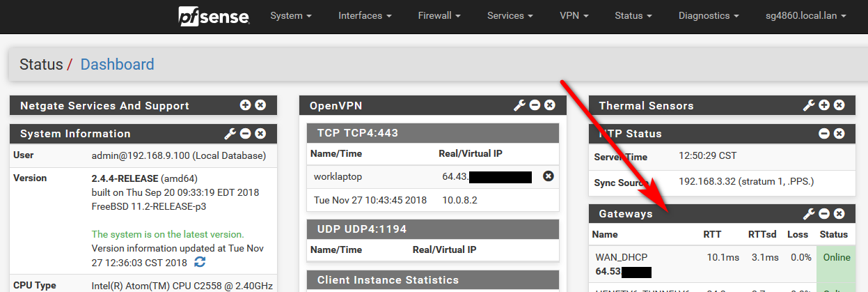This screenshot has height=292, width=868.
Task: Select the 2.4.4-RELEASE version text
Action: click(125, 178)
